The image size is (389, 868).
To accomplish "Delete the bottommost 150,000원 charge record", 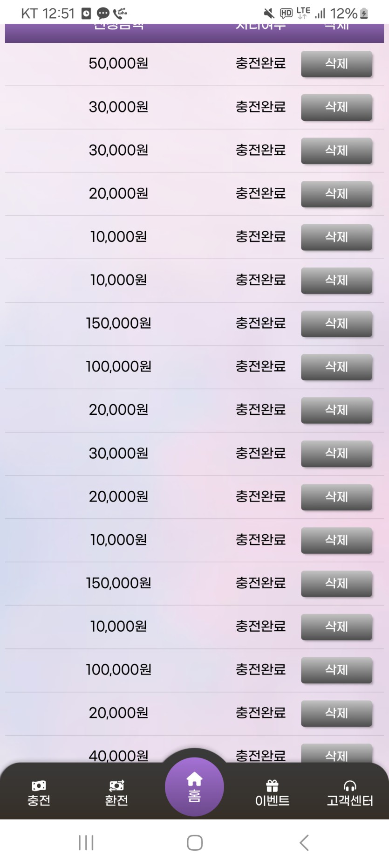I will 336,583.
